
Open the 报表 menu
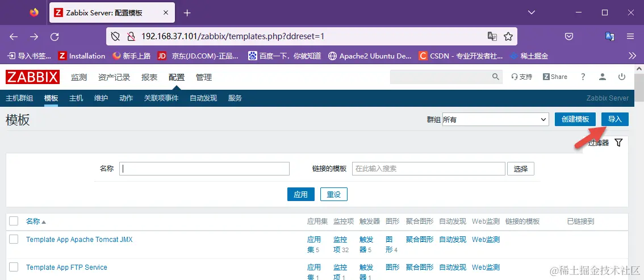coord(149,77)
